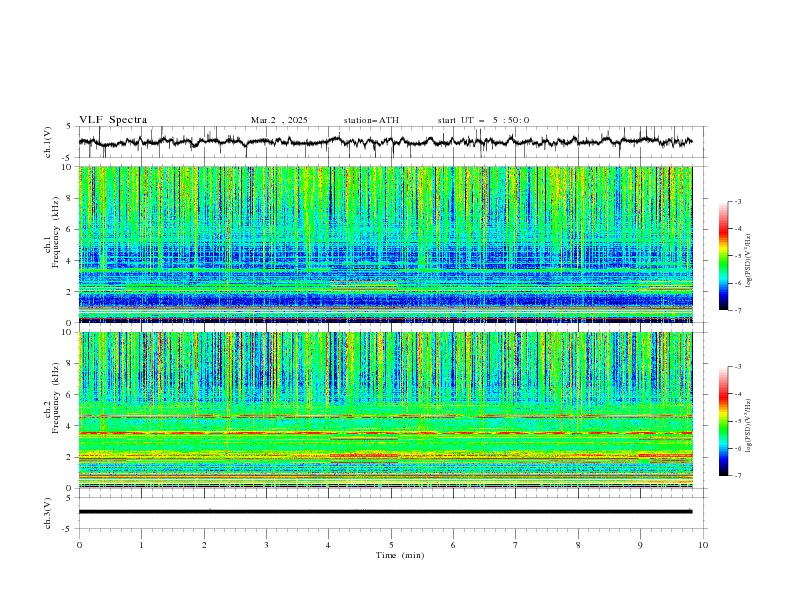Click the "10" kHz tick of ch.1 spectrogram
This screenshot has height=612, width=792.
pyautogui.click(x=68, y=167)
